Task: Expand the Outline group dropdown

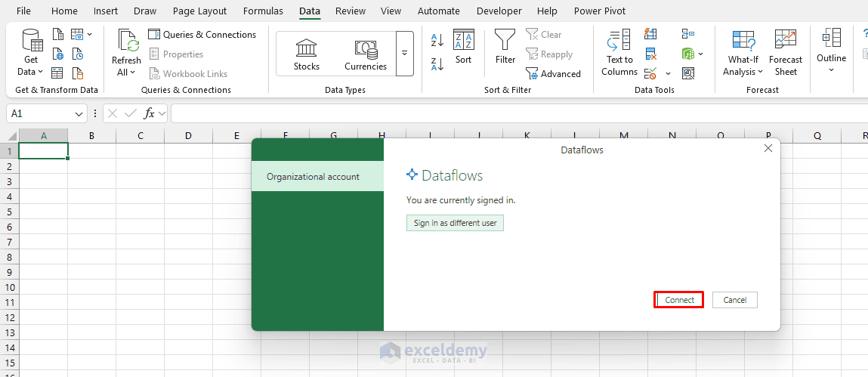Action: pyautogui.click(x=832, y=70)
